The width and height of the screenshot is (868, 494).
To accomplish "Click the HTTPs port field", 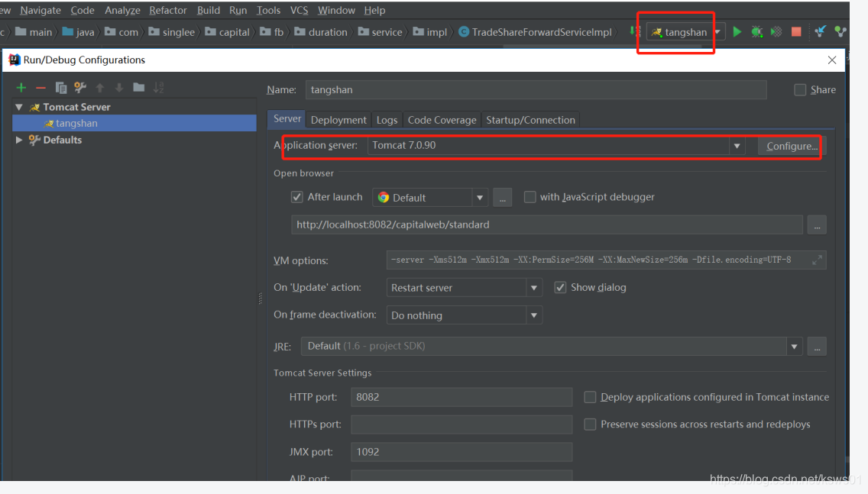I will click(462, 425).
